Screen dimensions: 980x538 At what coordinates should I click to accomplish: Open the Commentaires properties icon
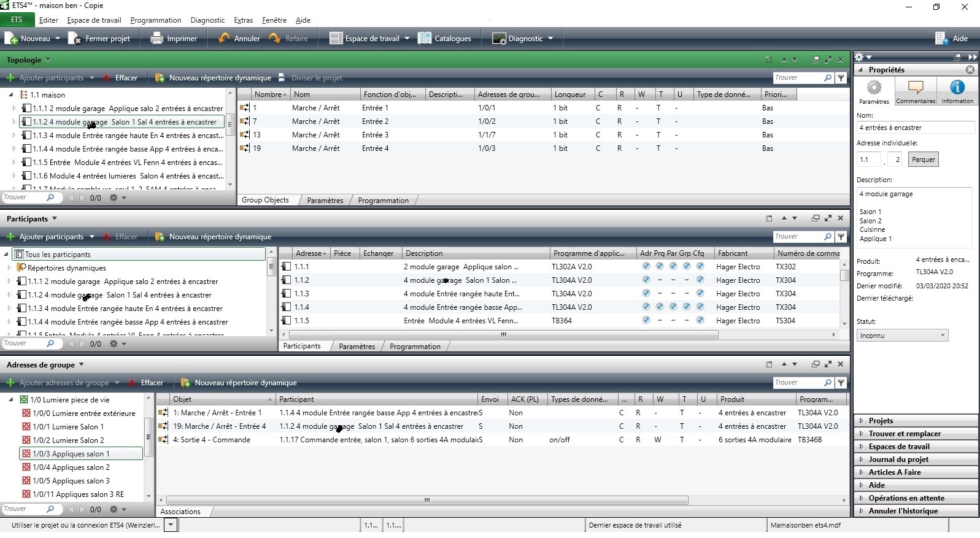coord(915,88)
